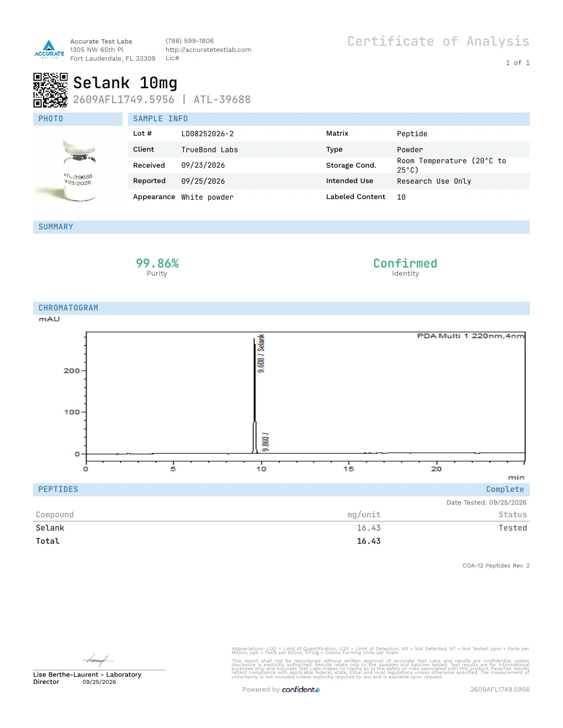Click the Selank 10mg title
Viewport: 563px width, 728px height.
click(125, 83)
